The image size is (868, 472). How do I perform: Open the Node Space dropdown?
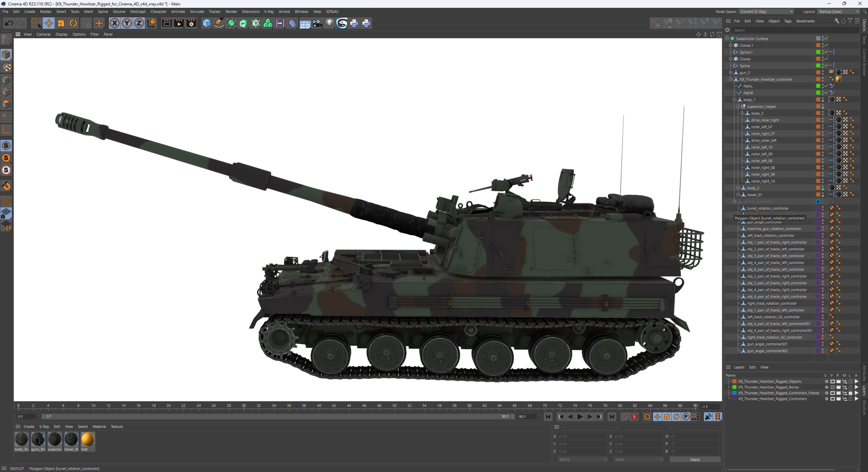coord(766,12)
